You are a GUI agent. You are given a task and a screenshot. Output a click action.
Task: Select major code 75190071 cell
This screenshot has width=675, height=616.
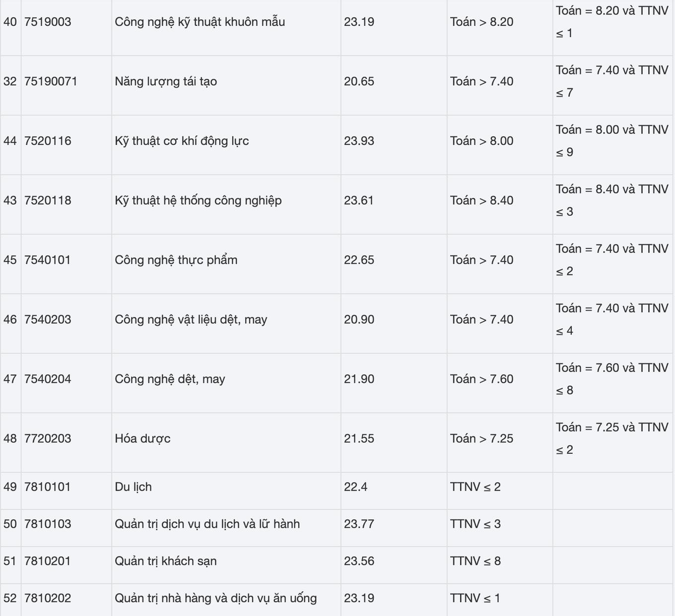click(x=51, y=81)
